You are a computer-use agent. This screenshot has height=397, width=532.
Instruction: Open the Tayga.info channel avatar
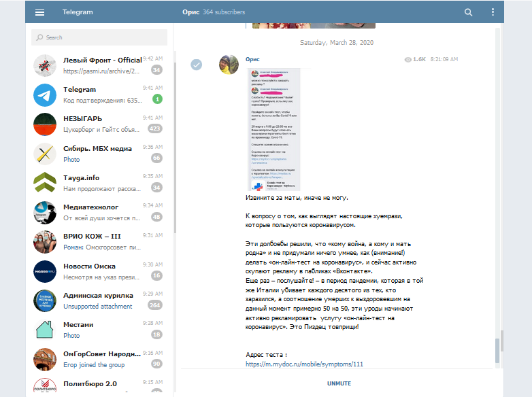click(x=45, y=182)
